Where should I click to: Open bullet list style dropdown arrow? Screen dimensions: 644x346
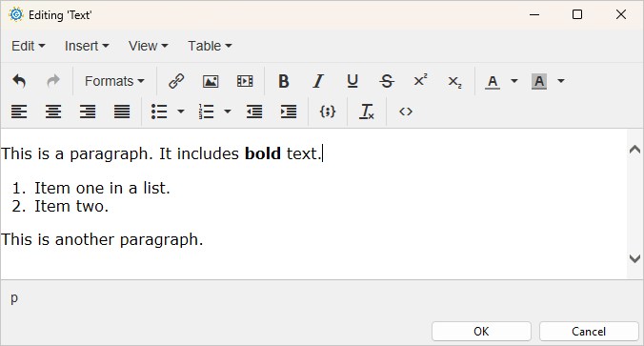tap(181, 112)
